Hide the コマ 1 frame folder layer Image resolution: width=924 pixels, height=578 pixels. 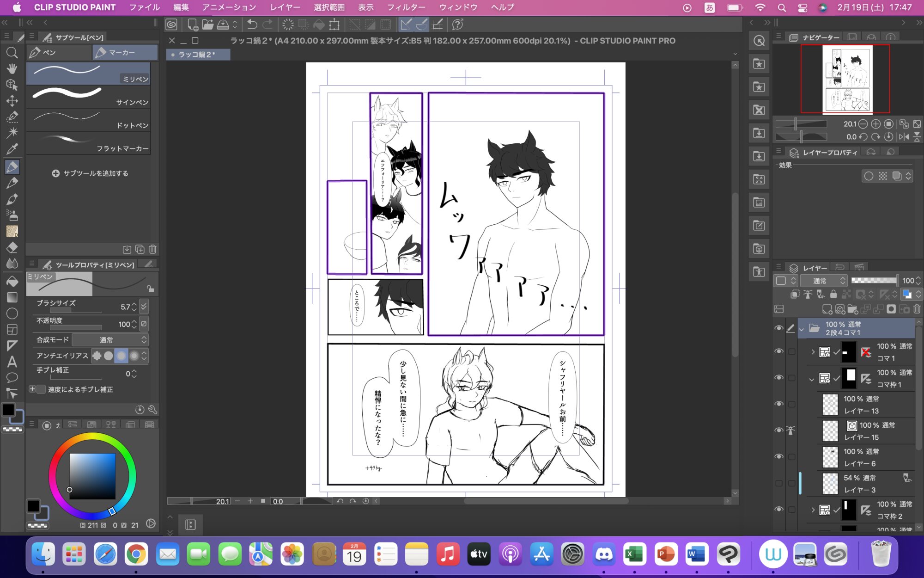coord(779,351)
